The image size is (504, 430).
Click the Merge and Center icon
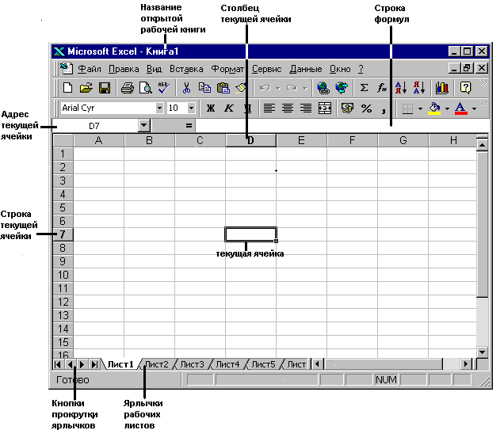(325, 108)
